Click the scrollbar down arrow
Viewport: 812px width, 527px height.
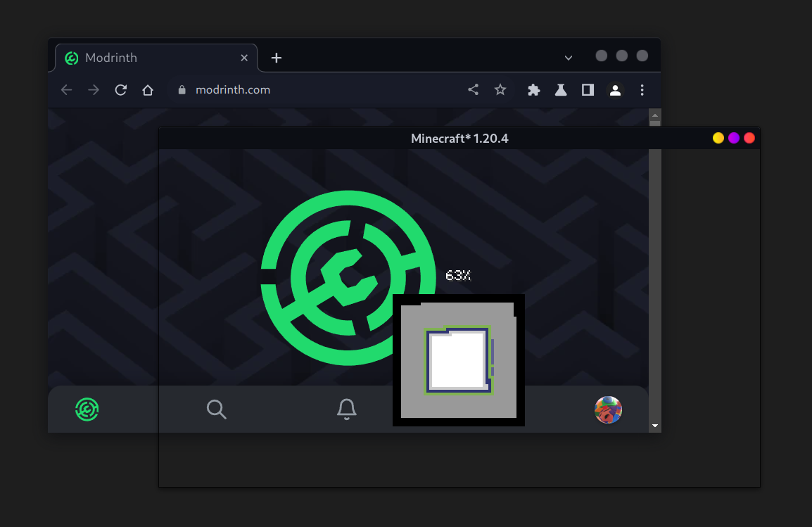click(655, 426)
